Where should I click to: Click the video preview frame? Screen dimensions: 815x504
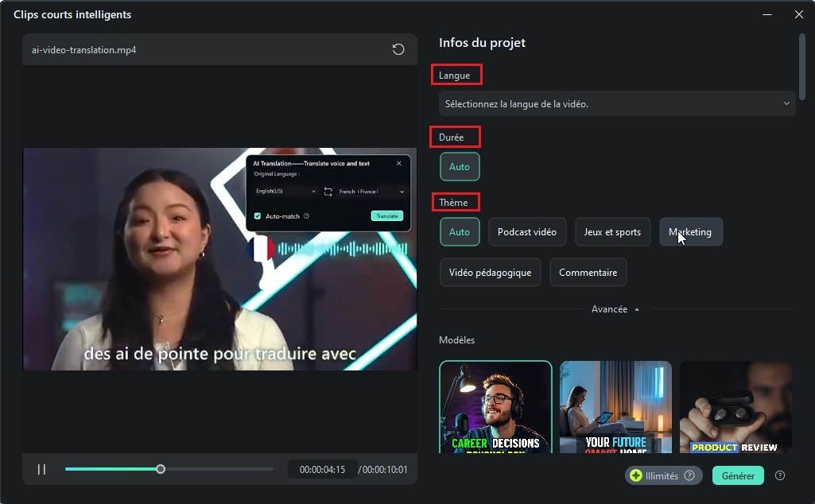click(220, 259)
